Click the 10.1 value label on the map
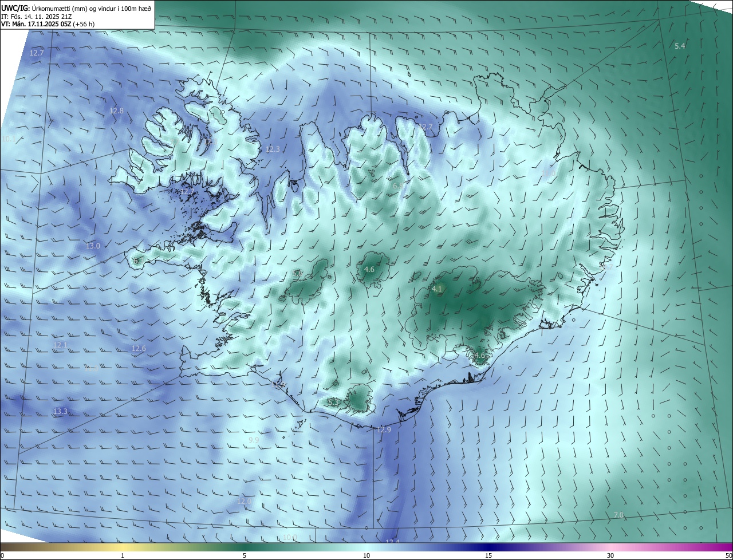Viewport: 733px width, 560px height. pos(9,139)
